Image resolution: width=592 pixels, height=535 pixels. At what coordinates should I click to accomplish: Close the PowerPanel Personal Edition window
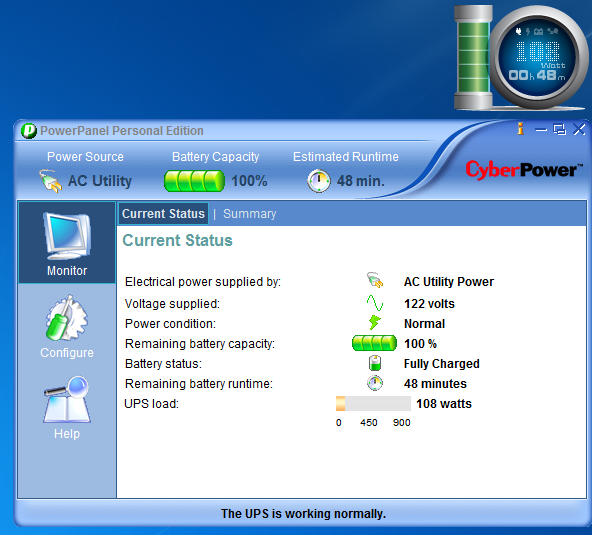[x=579, y=129]
